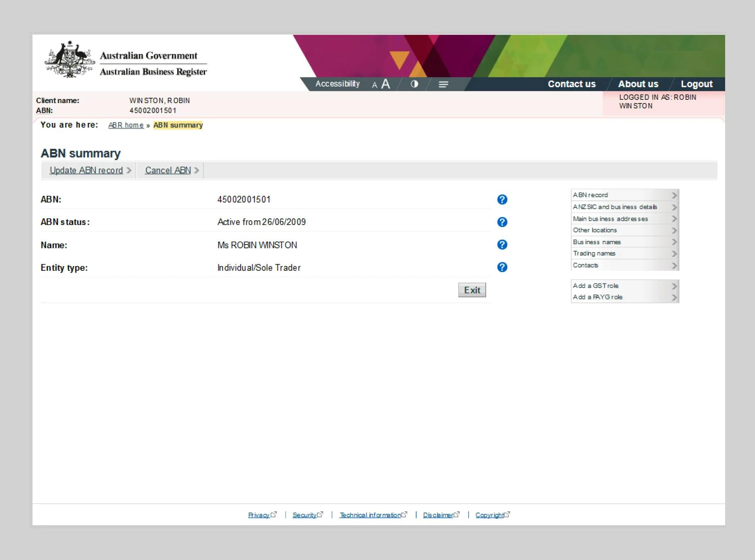Viewport: 755px width, 560px height.
Task: Click 'Ms ROBIN WINSTON' name value
Action: [x=257, y=245]
